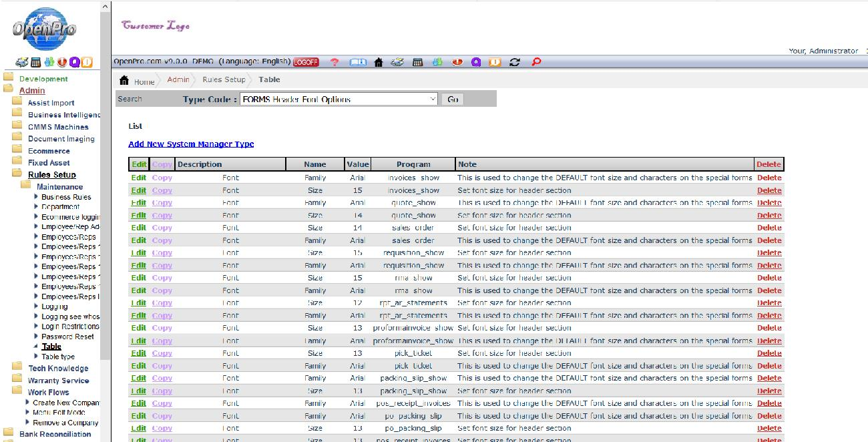This screenshot has height=442, width=868.
Task: Click the Go button
Action: 453,99
